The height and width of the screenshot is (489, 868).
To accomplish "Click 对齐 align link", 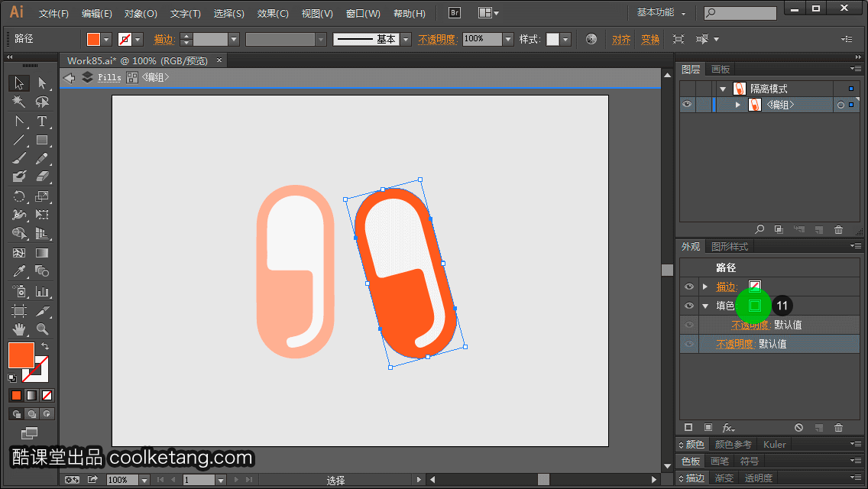I will [621, 39].
